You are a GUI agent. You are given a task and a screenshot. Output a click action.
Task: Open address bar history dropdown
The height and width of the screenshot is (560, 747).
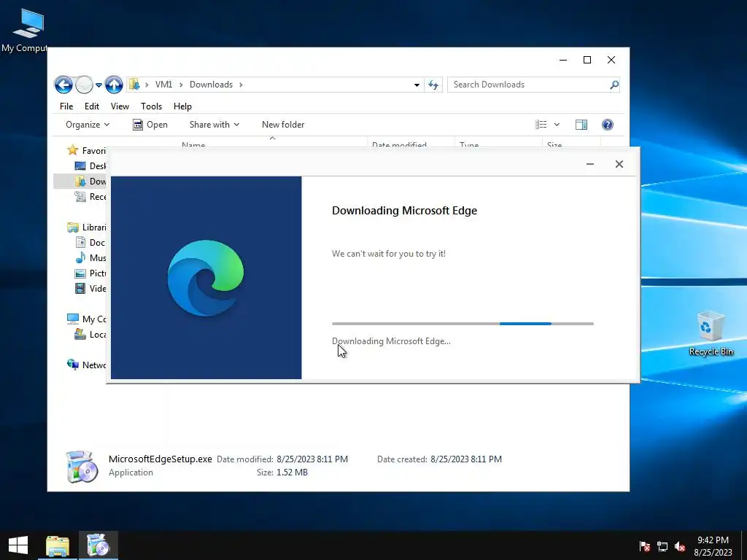click(417, 85)
